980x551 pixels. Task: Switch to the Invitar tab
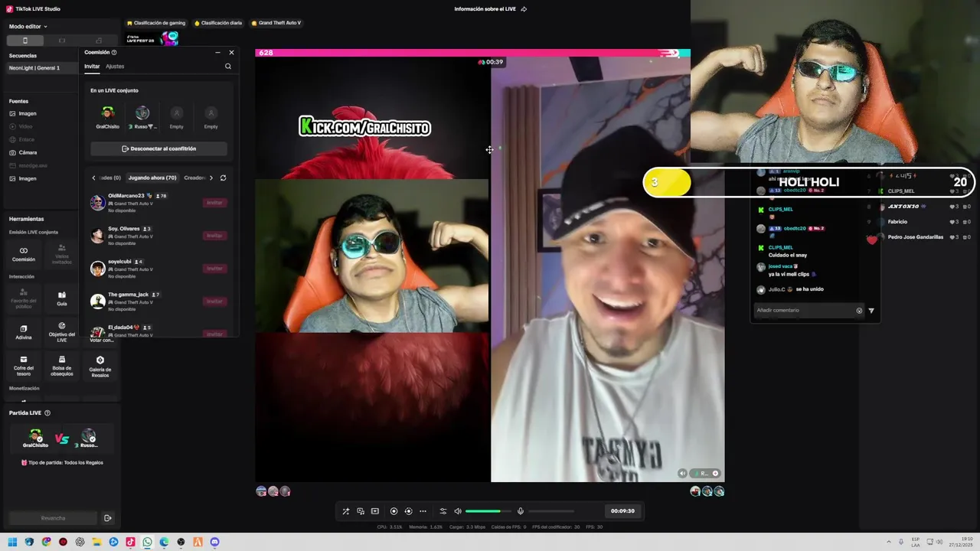[92, 67]
